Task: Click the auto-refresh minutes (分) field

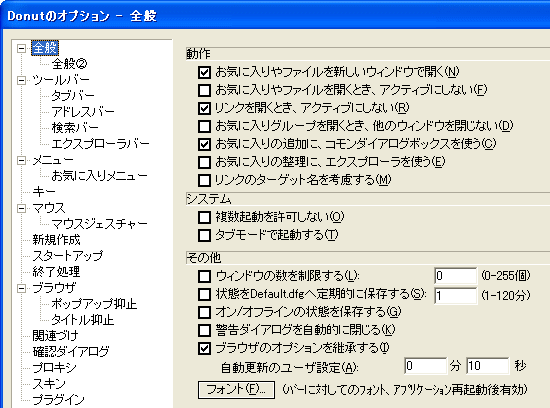Action: pos(425,366)
